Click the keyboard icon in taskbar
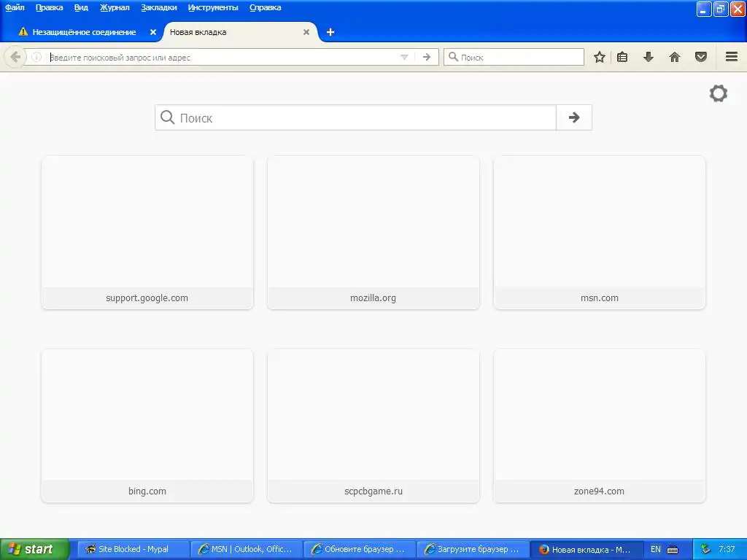Screen dimensions: 747x560 tap(673, 550)
